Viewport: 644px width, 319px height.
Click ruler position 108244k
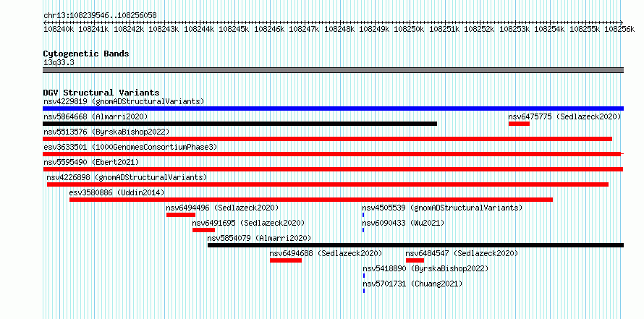click(199, 29)
